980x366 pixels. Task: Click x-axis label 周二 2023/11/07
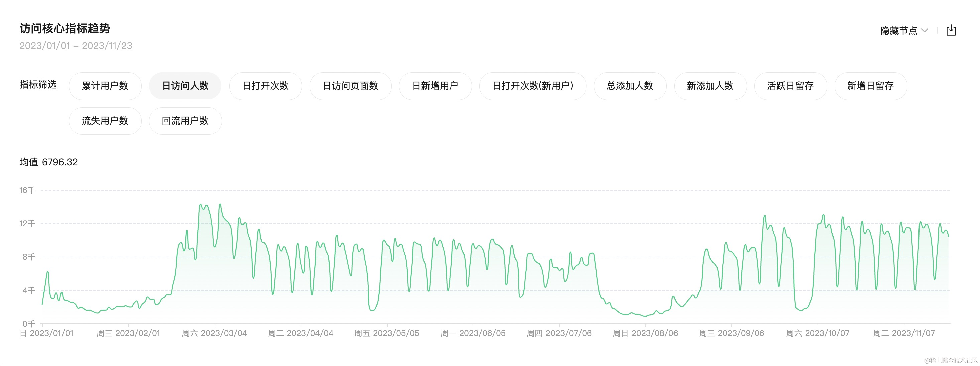(904, 333)
